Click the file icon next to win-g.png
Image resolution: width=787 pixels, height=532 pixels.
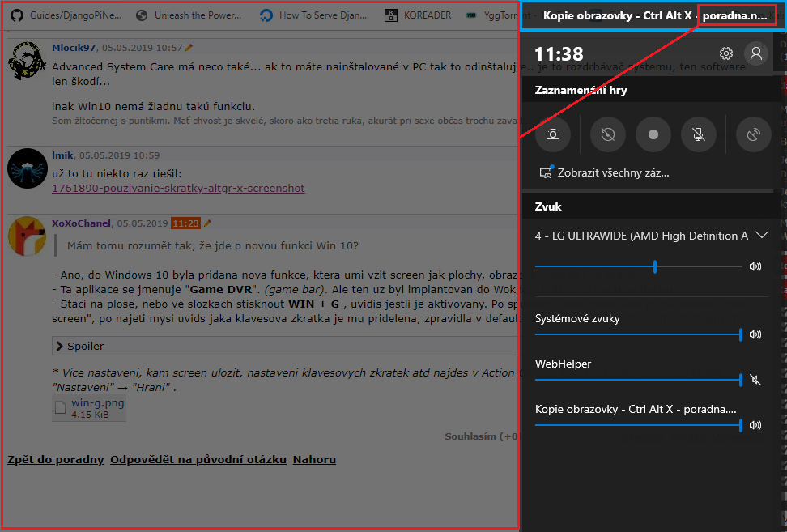(x=60, y=407)
